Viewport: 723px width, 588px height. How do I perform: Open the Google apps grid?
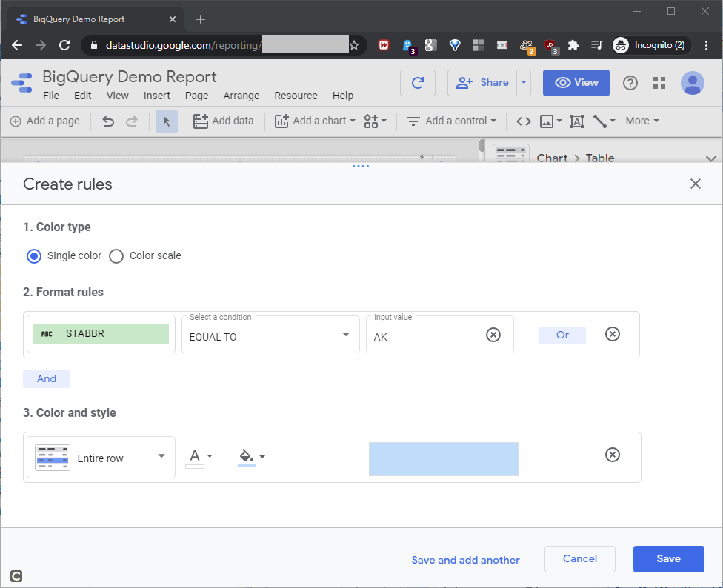[x=659, y=83]
